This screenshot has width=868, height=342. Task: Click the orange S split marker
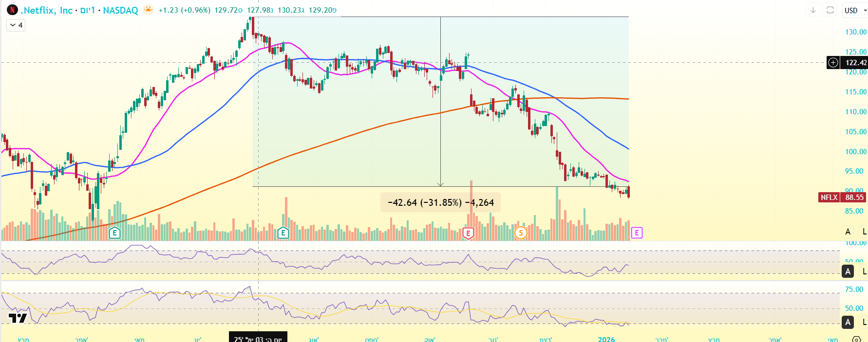pos(521,233)
